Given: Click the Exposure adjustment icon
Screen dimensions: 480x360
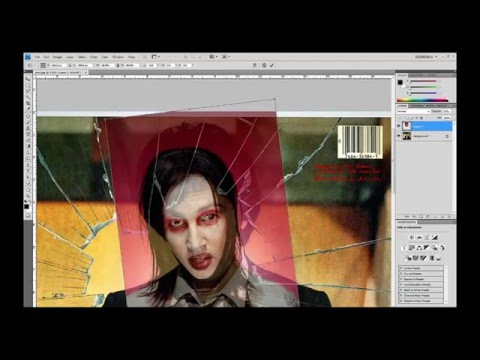Looking at the screenshot, I should click(435, 237).
